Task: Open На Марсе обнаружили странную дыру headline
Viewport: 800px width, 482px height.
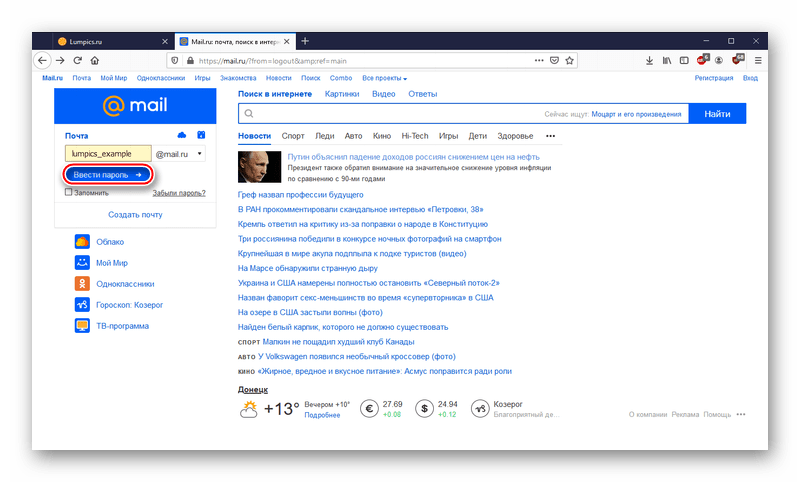Action: pos(308,268)
